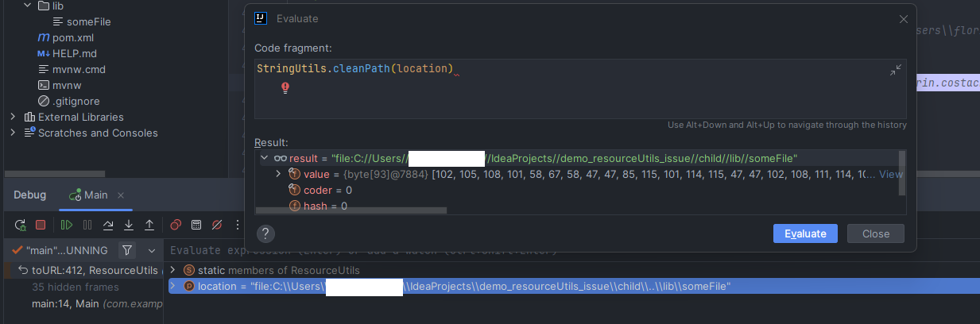Open .gitignore in project tree
The image size is (980, 324).
[76, 101]
